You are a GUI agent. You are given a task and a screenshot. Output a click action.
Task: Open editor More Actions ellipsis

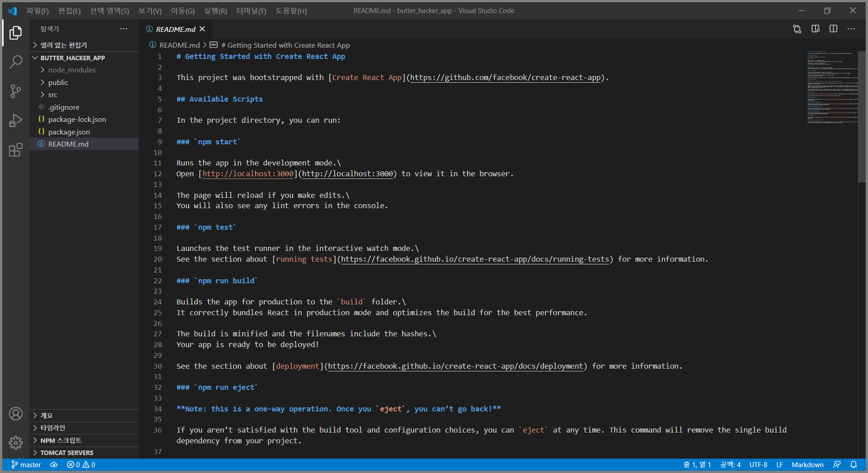(851, 29)
